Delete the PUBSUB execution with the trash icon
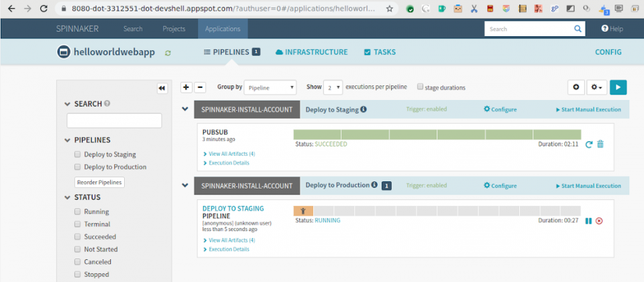 tap(600, 144)
